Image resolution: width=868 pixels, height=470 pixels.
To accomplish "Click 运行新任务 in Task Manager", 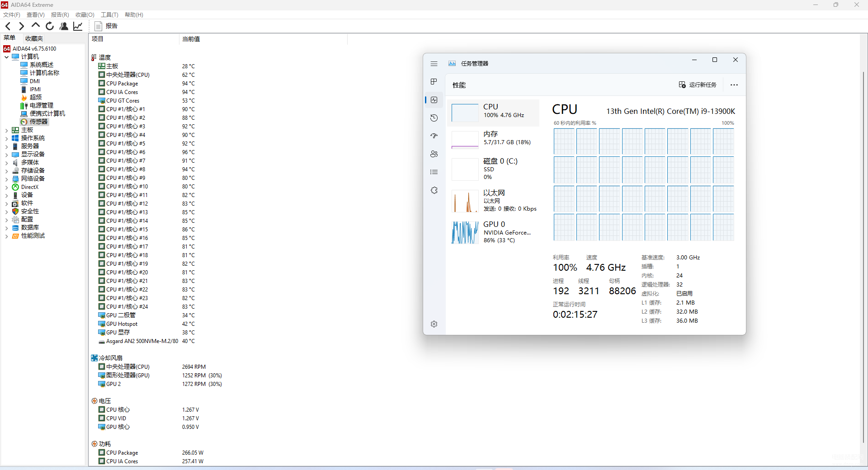I will pos(698,85).
